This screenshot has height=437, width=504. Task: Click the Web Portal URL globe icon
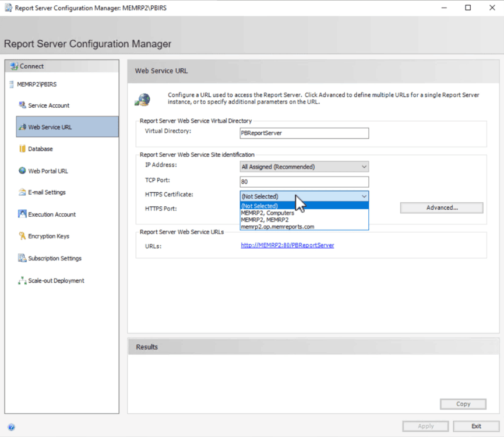point(22,171)
